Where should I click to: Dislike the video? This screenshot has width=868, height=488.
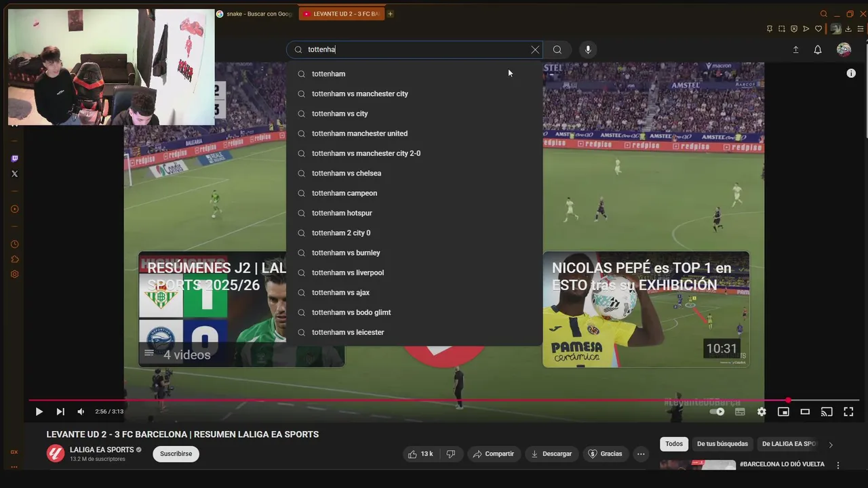451,454
